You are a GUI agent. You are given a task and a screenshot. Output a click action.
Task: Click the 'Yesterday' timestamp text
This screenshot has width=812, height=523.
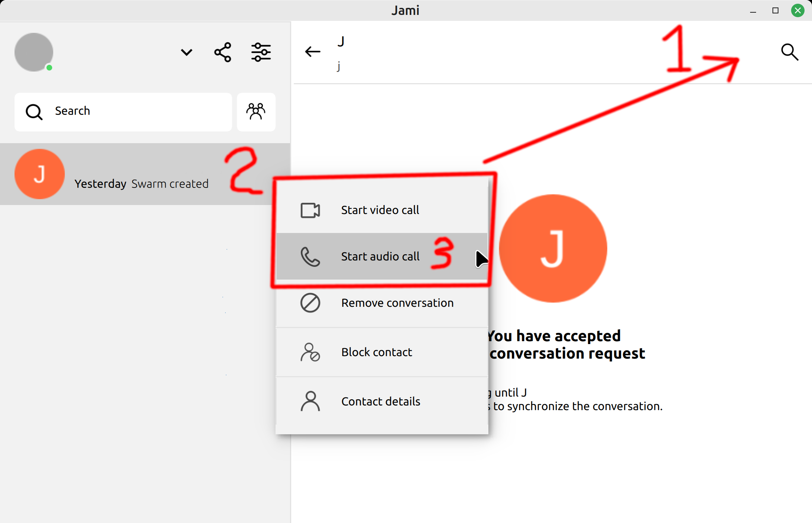100,184
